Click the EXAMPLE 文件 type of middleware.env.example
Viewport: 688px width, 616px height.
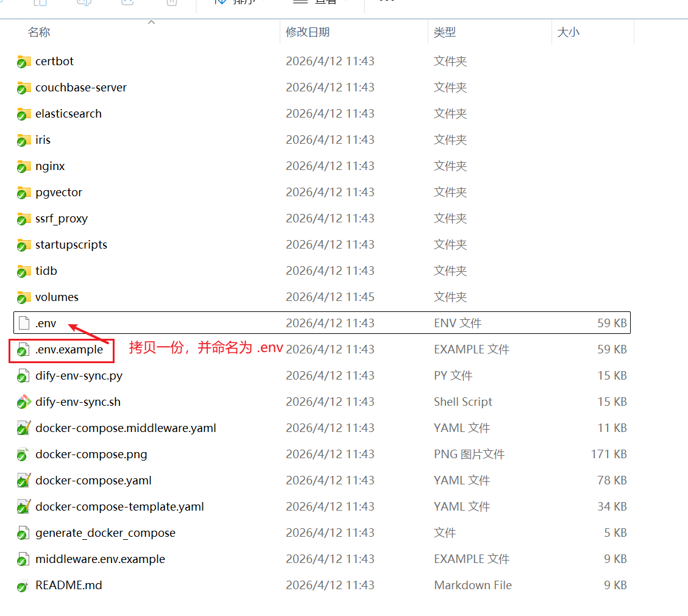[472, 559]
